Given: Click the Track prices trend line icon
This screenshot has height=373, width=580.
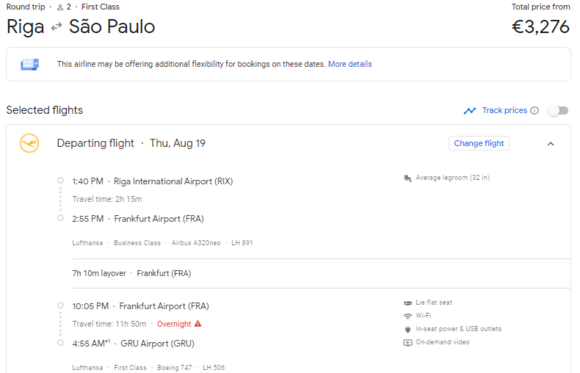Looking at the screenshot, I should (x=470, y=110).
